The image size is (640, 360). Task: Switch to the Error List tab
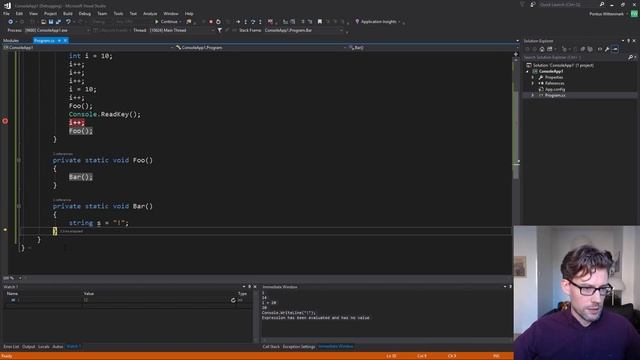click(x=11, y=347)
